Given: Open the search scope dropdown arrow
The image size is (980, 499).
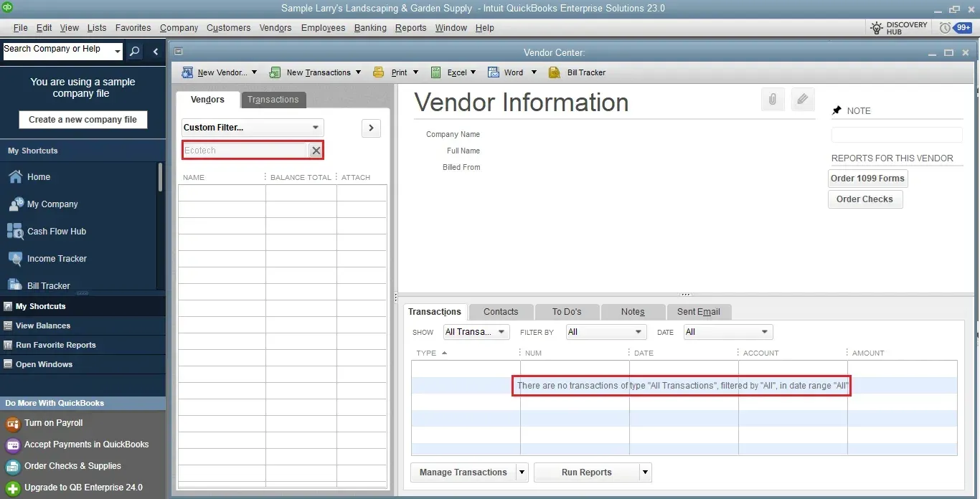Looking at the screenshot, I should click(118, 52).
